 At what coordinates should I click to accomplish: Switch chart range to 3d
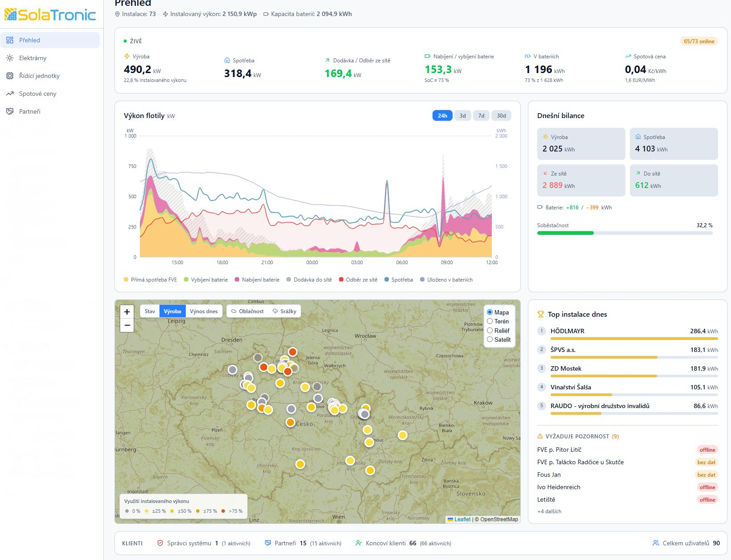click(463, 116)
